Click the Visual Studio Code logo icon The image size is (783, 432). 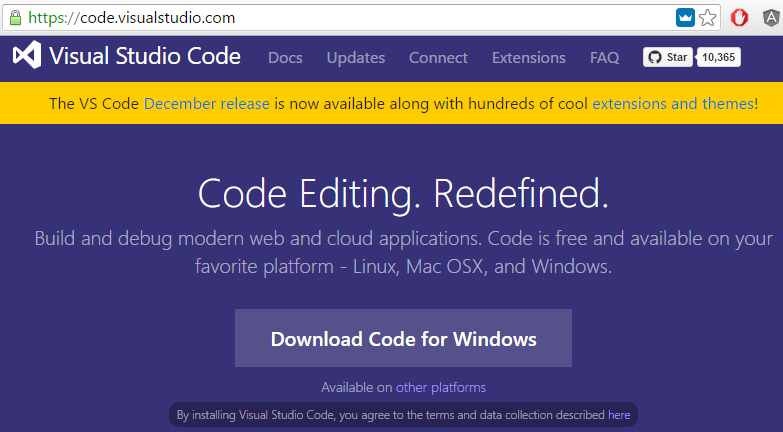(27, 54)
